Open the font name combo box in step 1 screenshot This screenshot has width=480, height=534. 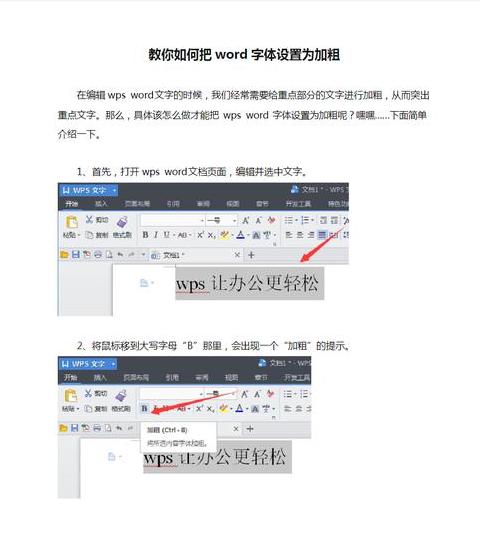click(x=173, y=221)
